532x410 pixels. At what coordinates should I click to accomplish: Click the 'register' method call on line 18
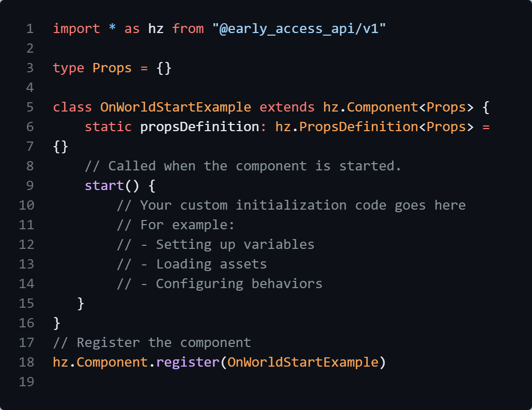[187, 362]
